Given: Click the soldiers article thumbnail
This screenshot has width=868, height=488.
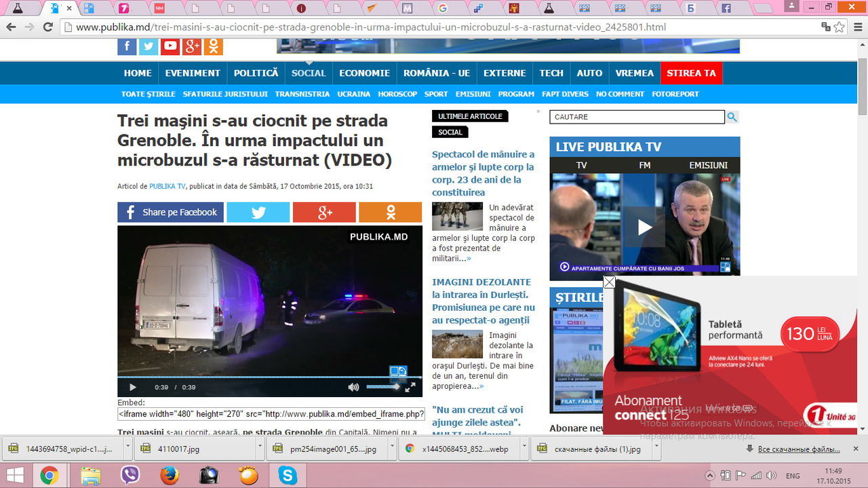Looking at the screenshot, I should coord(457,217).
